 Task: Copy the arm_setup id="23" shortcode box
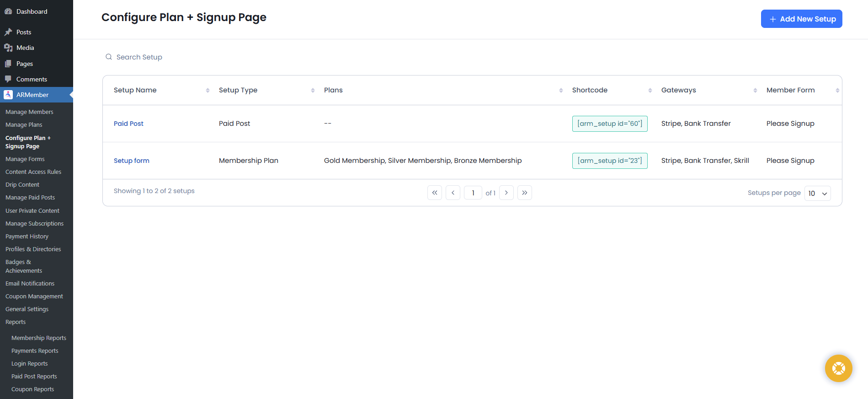click(x=610, y=161)
